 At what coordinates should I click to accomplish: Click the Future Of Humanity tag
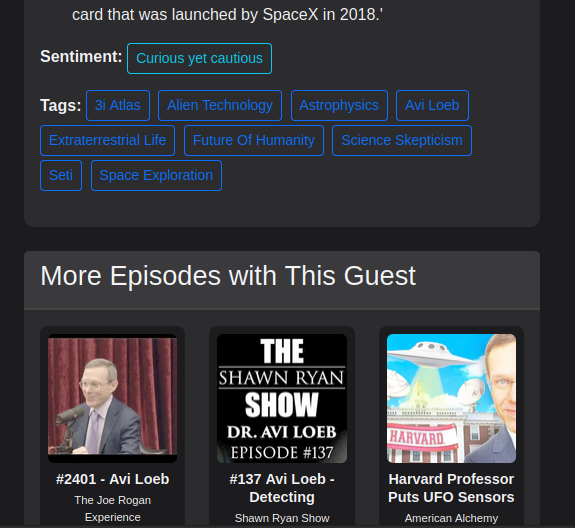[x=254, y=140]
